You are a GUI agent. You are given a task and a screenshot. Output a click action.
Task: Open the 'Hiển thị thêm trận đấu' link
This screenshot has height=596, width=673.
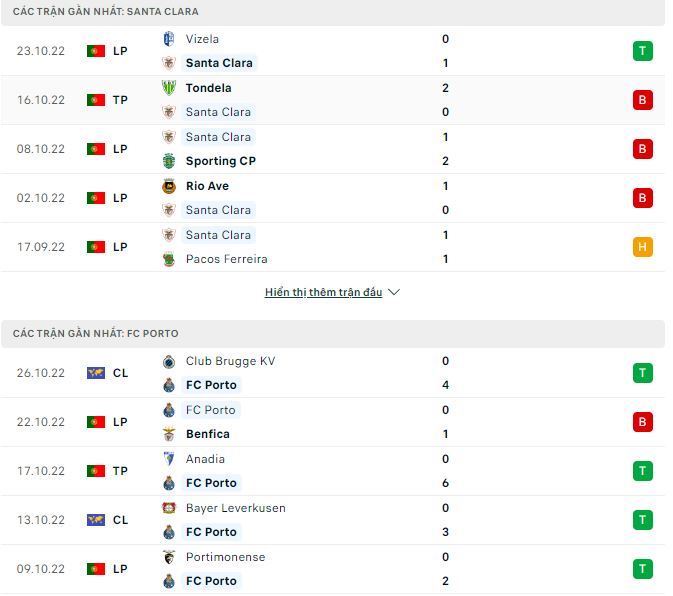pyautogui.click(x=323, y=292)
